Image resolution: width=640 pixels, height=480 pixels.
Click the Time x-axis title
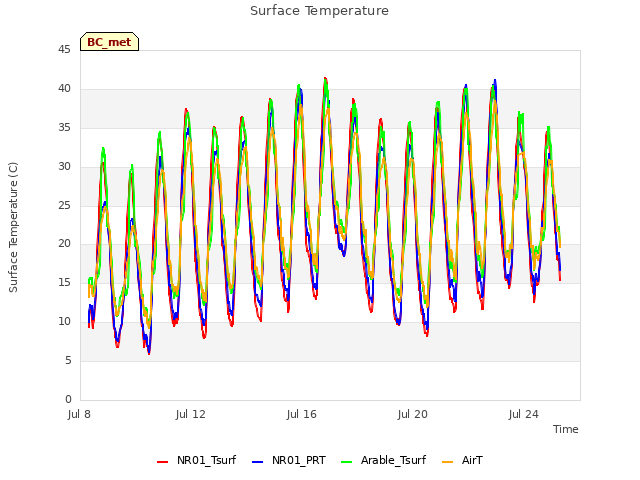click(565, 429)
